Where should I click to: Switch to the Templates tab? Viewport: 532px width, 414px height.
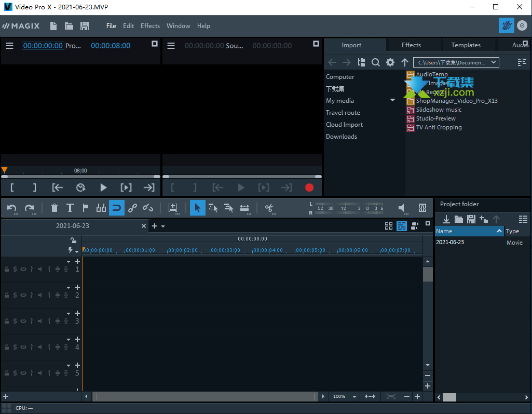(x=466, y=45)
